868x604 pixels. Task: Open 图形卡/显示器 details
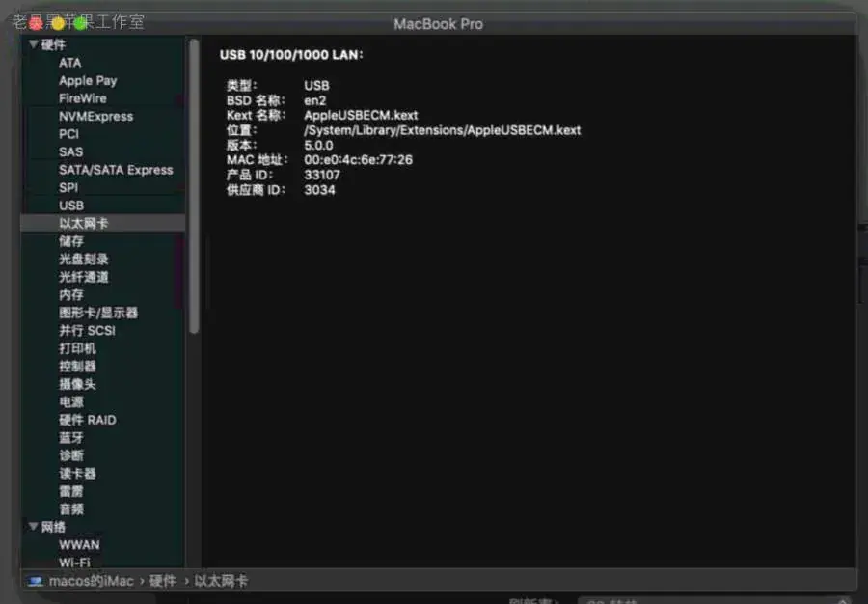pos(98,313)
